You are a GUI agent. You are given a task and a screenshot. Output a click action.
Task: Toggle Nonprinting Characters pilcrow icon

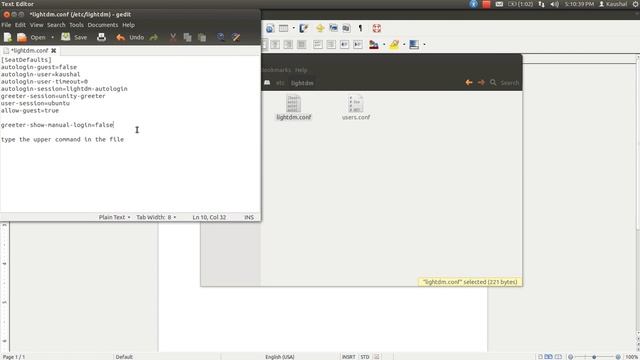(x=360, y=28)
